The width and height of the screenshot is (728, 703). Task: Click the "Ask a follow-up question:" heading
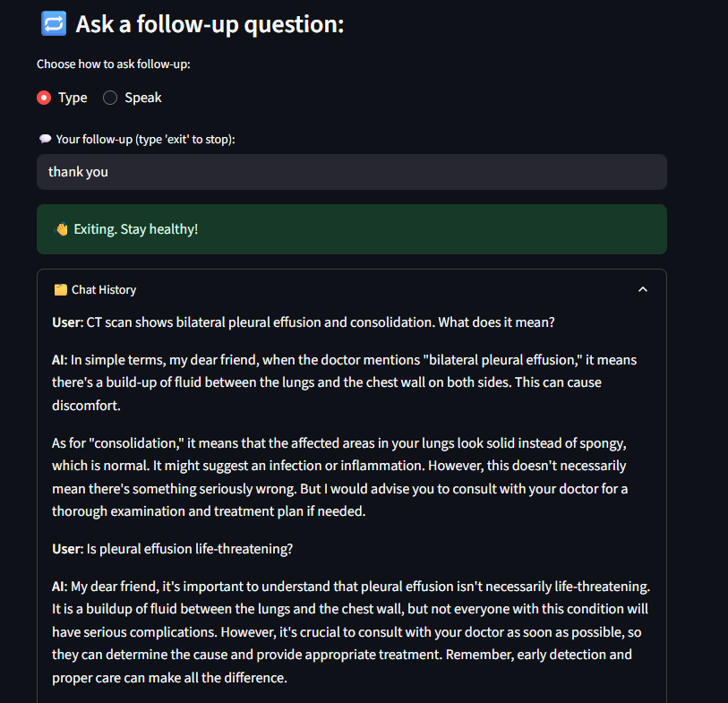tap(210, 24)
